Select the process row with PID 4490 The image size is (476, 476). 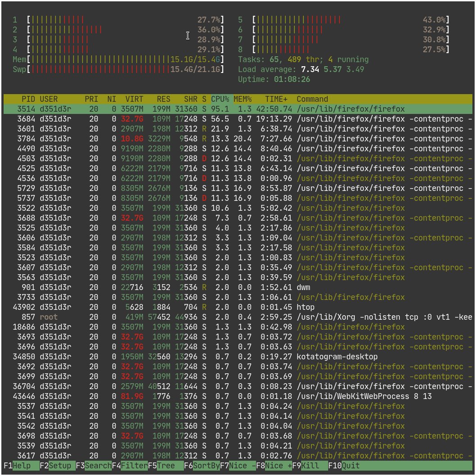click(x=238, y=149)
